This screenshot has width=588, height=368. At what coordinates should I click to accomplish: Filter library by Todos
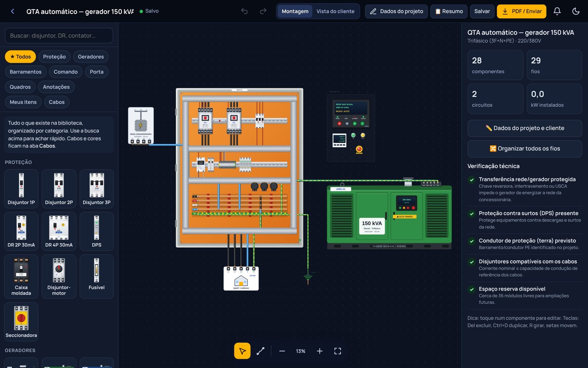[x=21, y=57]
